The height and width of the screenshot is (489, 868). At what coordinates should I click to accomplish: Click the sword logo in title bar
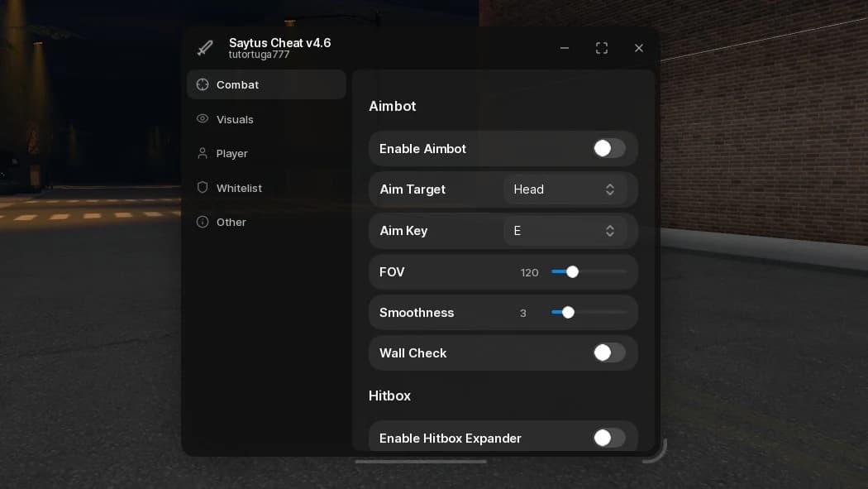coord(205,48)
